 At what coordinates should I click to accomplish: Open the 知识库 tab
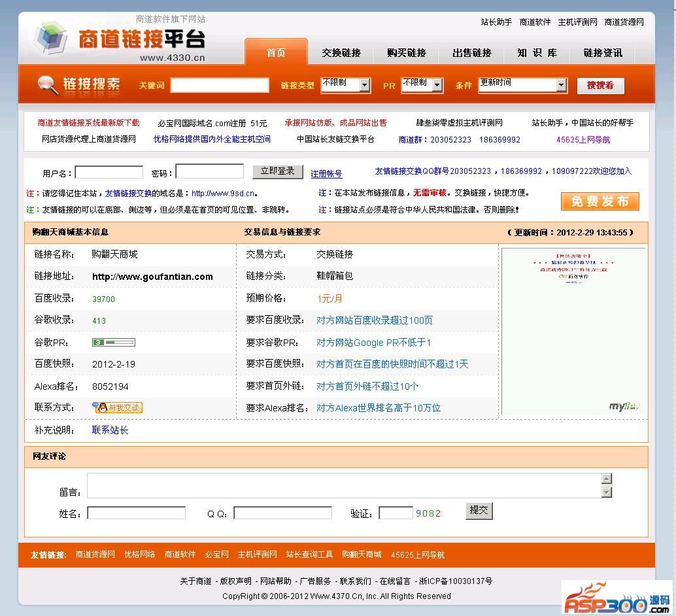coord(537,52)
